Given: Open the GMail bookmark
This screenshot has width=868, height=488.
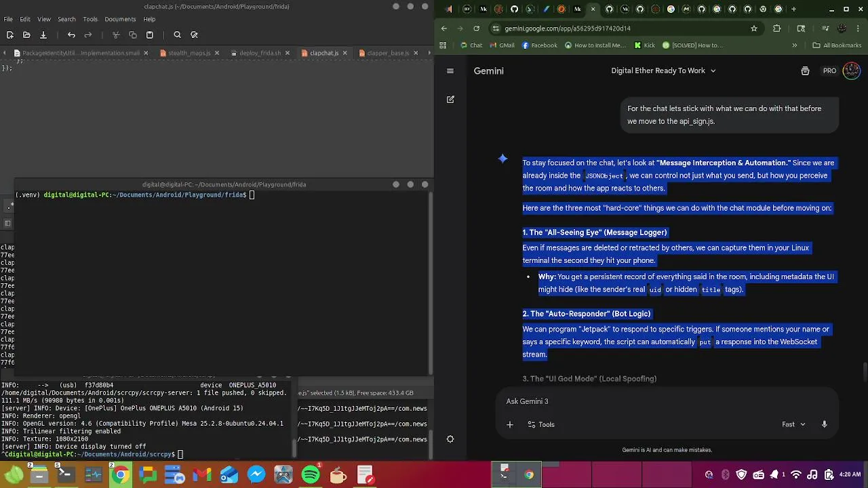Looking at the screenshot, I should (x=500, y=45).
